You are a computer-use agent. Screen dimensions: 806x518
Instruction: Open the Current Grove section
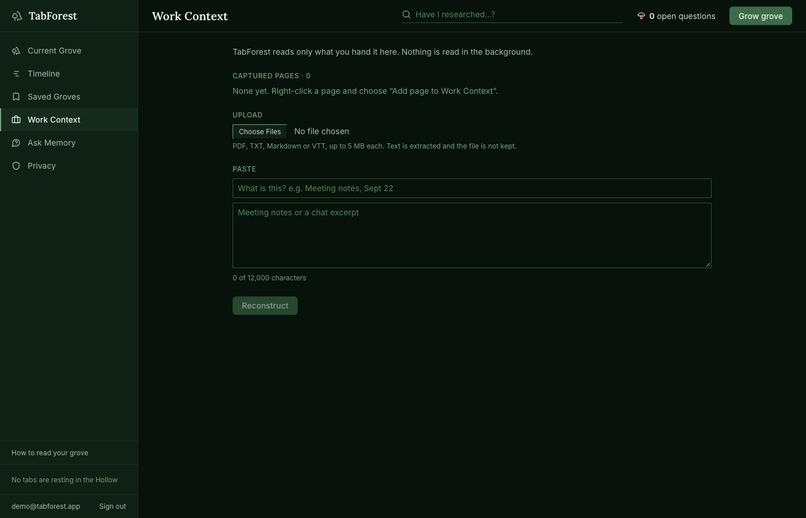coord(69,50)
